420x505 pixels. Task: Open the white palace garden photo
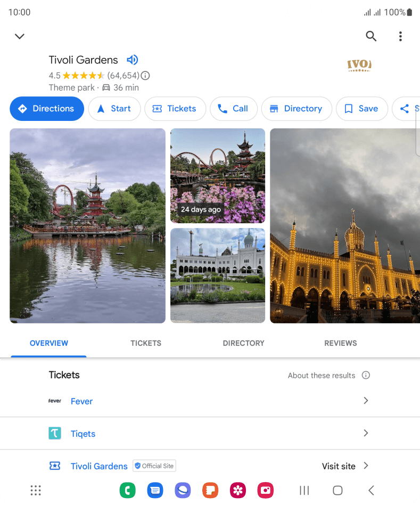[x=218, y=276]
